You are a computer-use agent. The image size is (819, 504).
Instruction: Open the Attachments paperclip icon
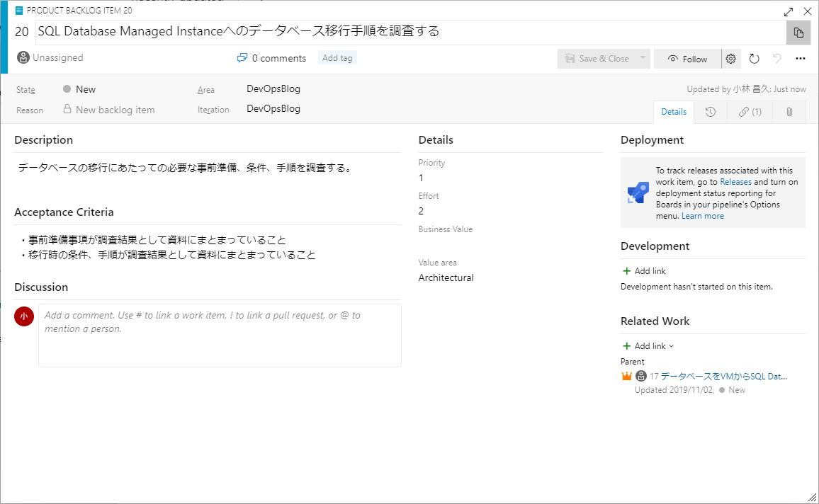click(789, 112)
